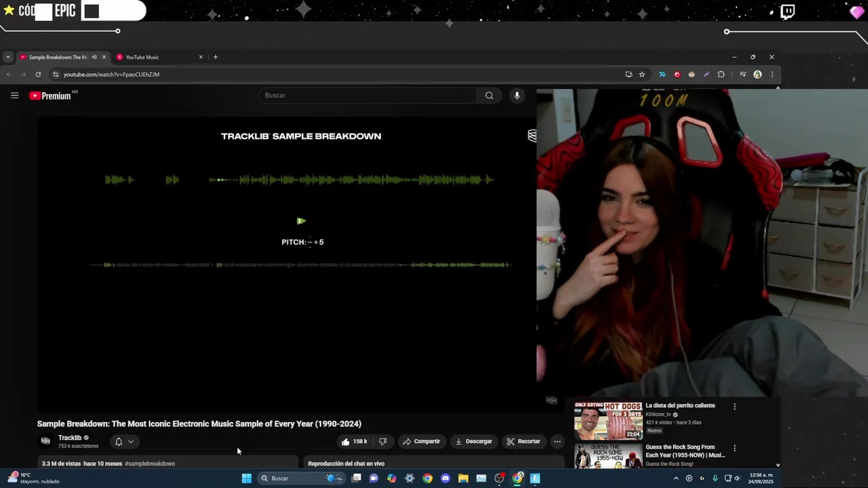Go back in browser history

(x=9, y=75)
